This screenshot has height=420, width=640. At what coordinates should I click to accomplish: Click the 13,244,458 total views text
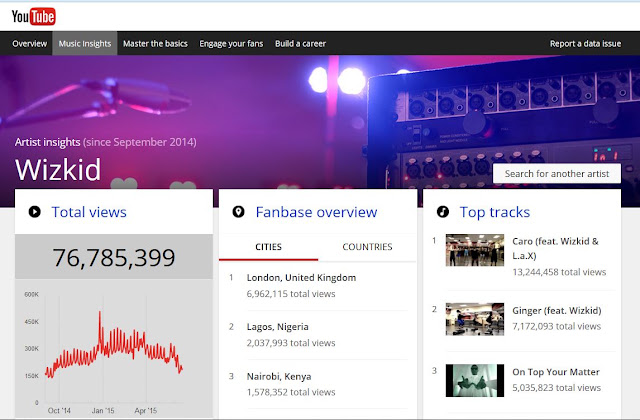point(559,272)
